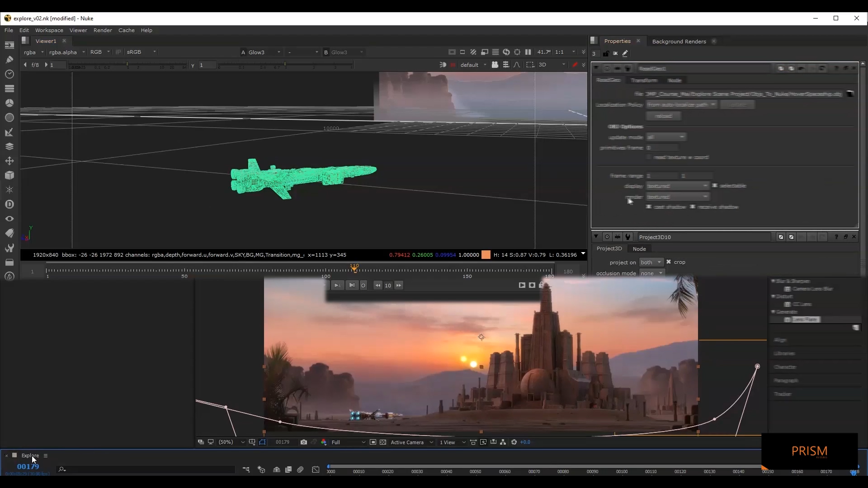
Task: Open the occlusion mode none dropdown
Action: tap(651, 273)
